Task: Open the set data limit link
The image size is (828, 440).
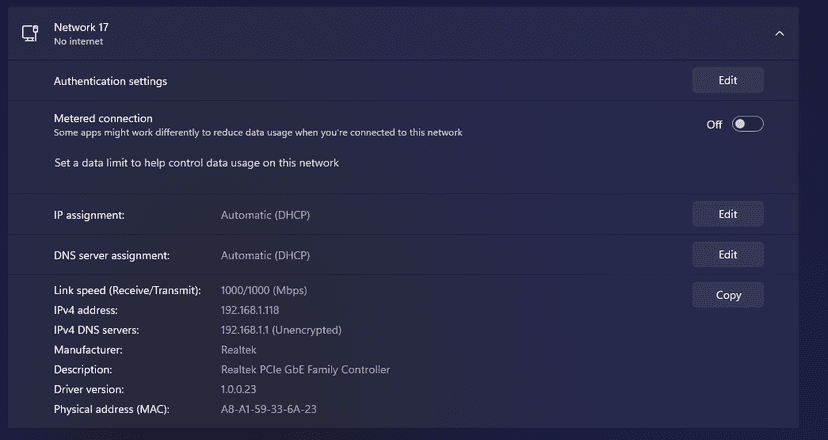Action: 196,163
